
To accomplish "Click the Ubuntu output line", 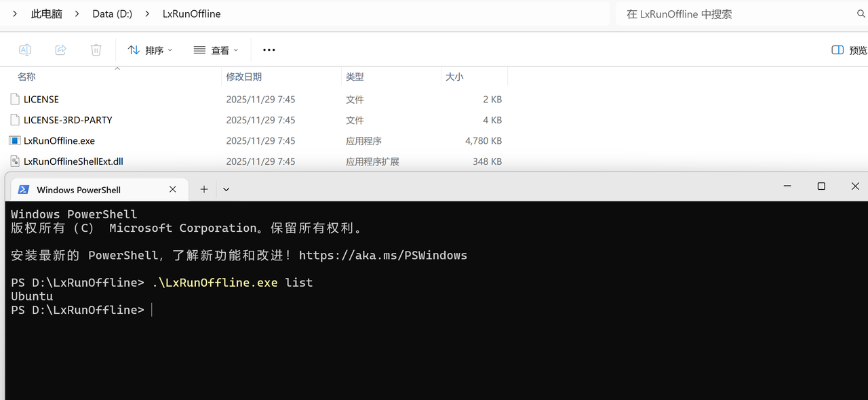I will point(32,296).
